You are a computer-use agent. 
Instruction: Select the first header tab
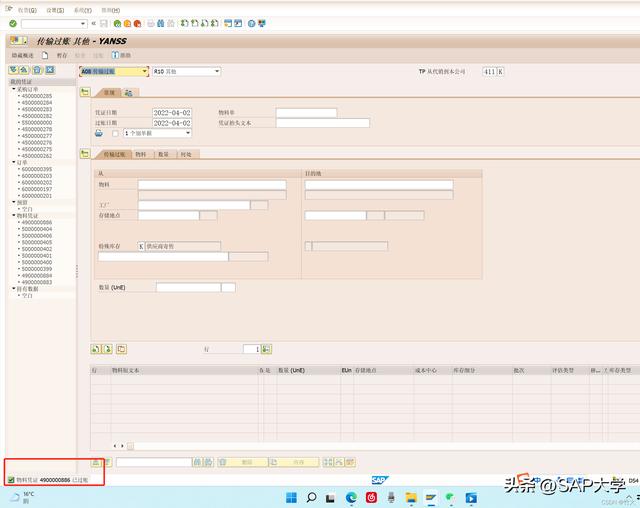(x=109, y=93)
